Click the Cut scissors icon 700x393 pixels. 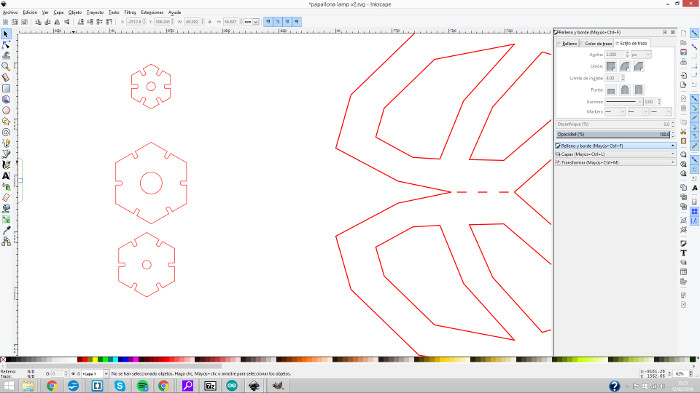pos(683,132)
